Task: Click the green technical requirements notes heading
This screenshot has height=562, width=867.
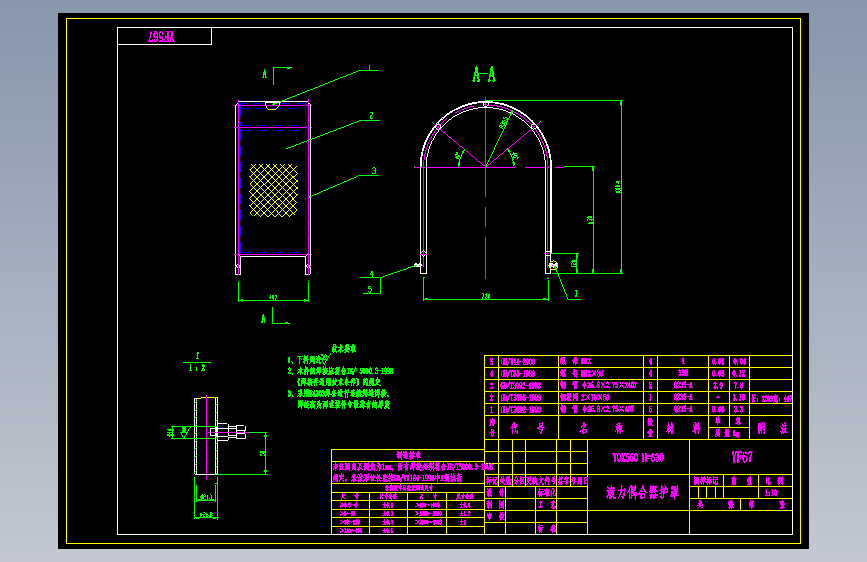Action: click(x=343, y=348)
